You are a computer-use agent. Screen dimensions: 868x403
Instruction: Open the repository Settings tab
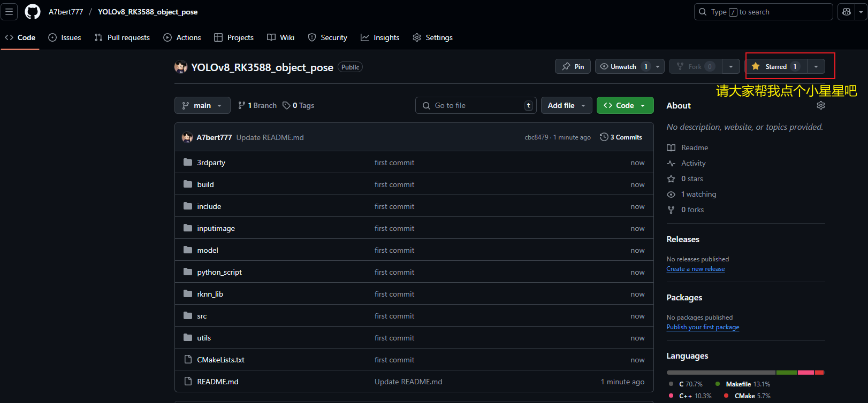coord(433,37)
